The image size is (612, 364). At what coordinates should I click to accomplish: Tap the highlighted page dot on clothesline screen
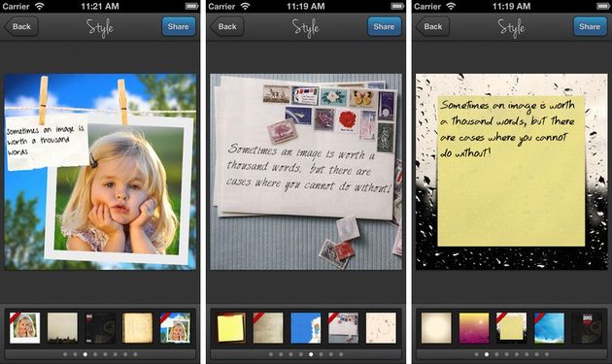pos(85,354)
